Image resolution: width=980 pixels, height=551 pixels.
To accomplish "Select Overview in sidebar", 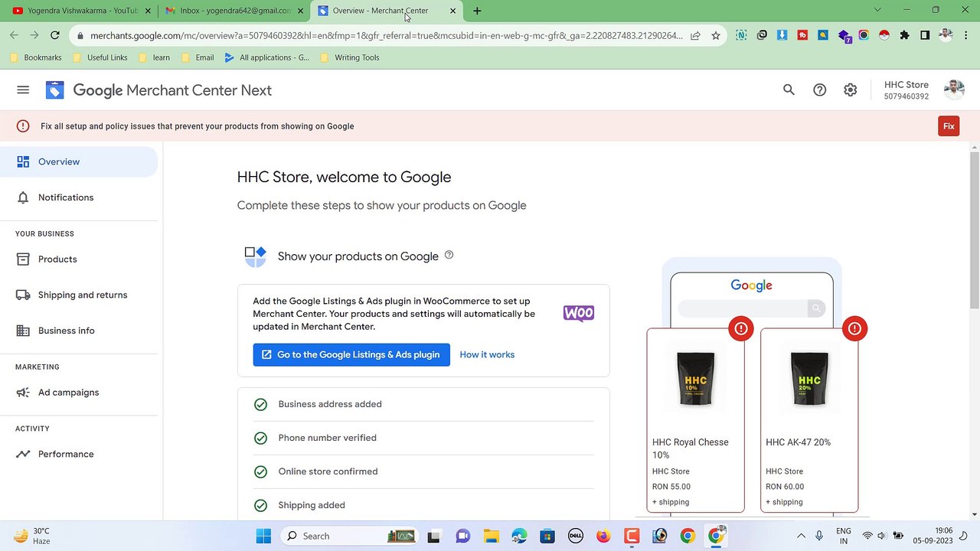I will [x=79, y=161].
